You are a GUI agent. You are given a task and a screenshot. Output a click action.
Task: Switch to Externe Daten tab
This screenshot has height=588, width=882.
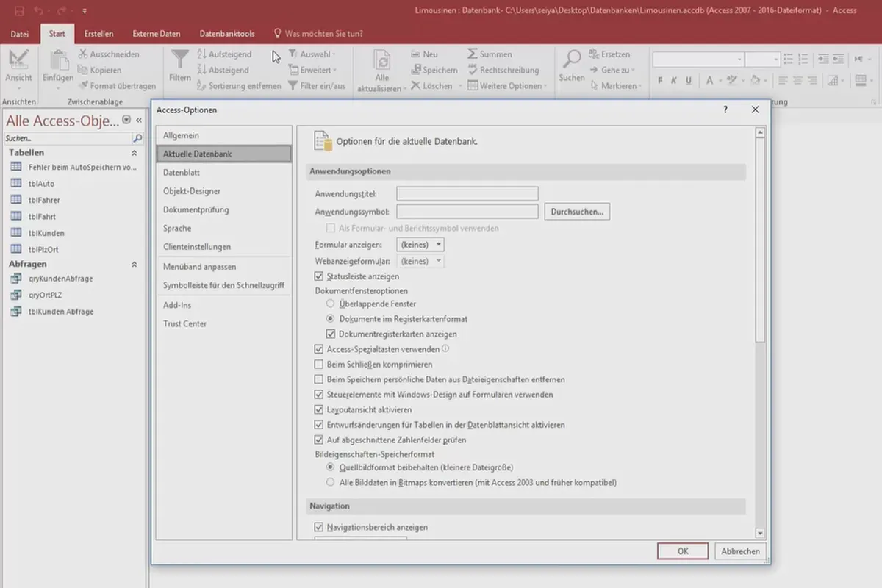[x=157, y=34]
